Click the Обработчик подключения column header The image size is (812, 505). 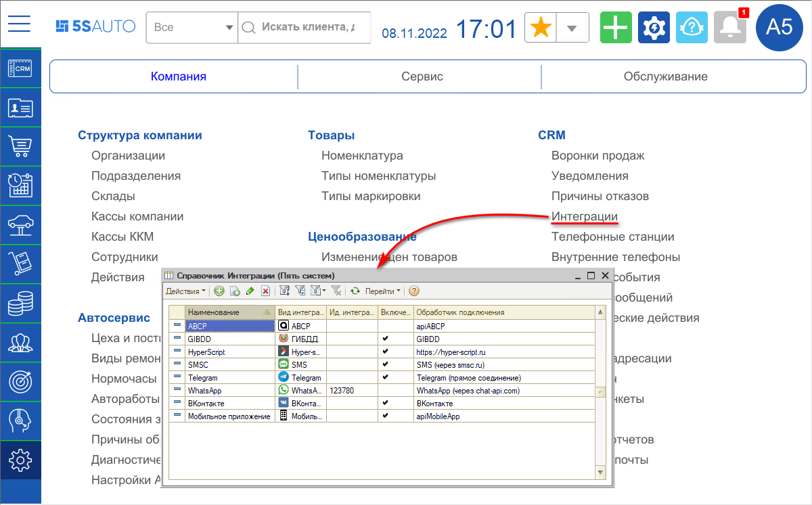point(504,312)
